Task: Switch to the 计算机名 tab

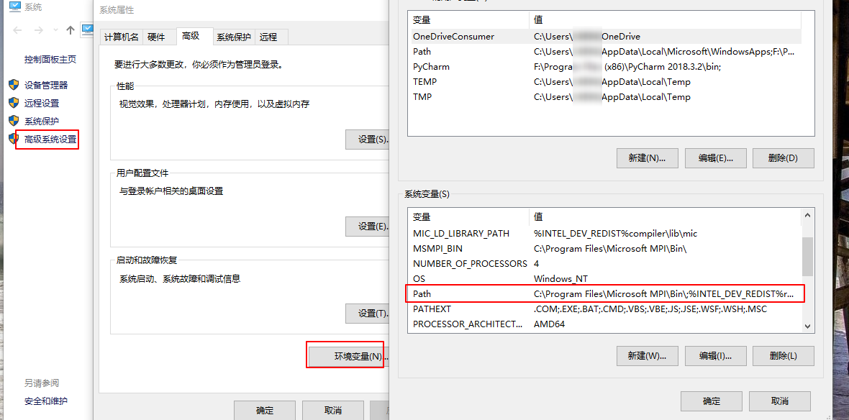Action: (x=122, y=37)
